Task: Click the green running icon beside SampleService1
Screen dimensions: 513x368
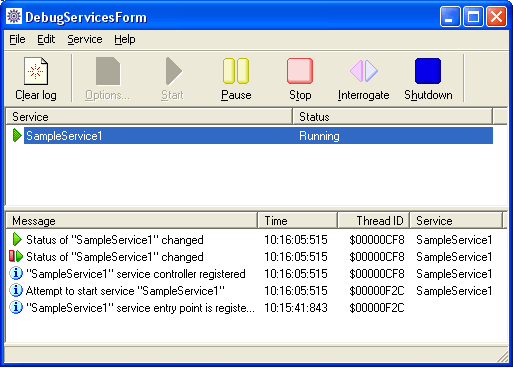Action: tap(17, 135)
